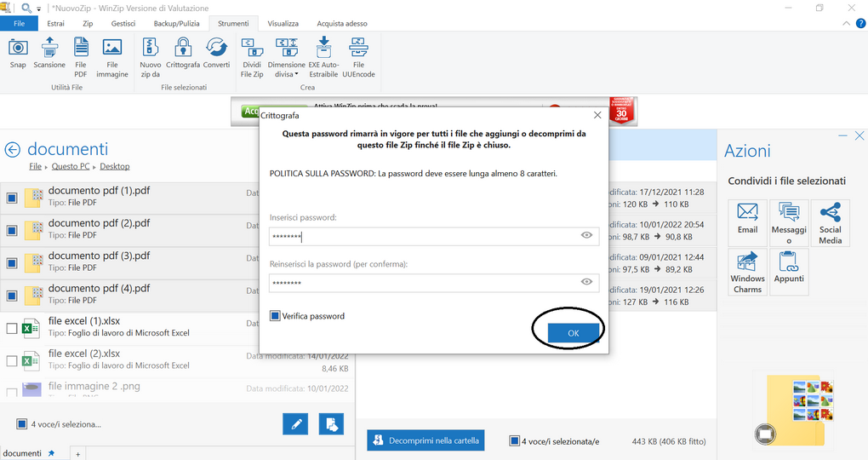Open the Gestisci ribbon tab

tap(123, 23)
